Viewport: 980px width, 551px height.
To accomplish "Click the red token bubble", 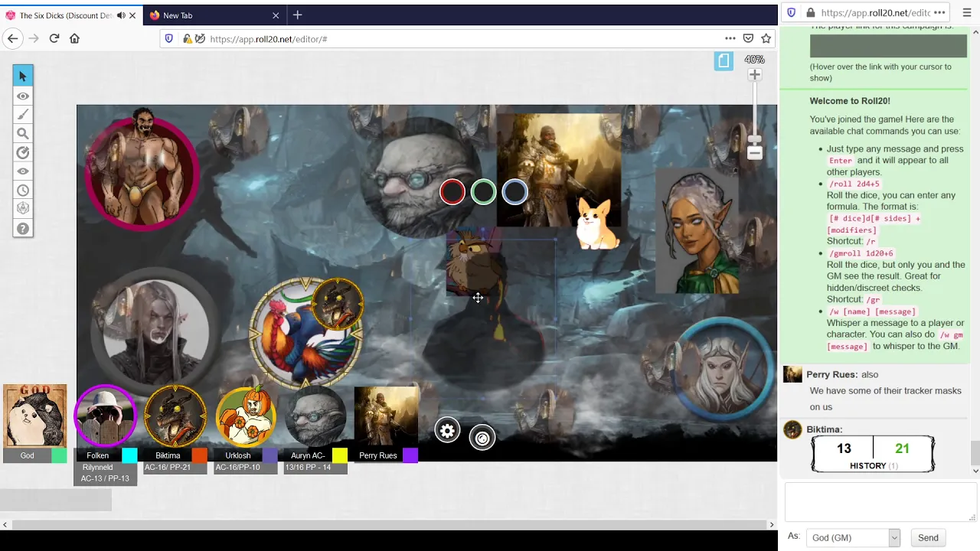I will [452, 192].
